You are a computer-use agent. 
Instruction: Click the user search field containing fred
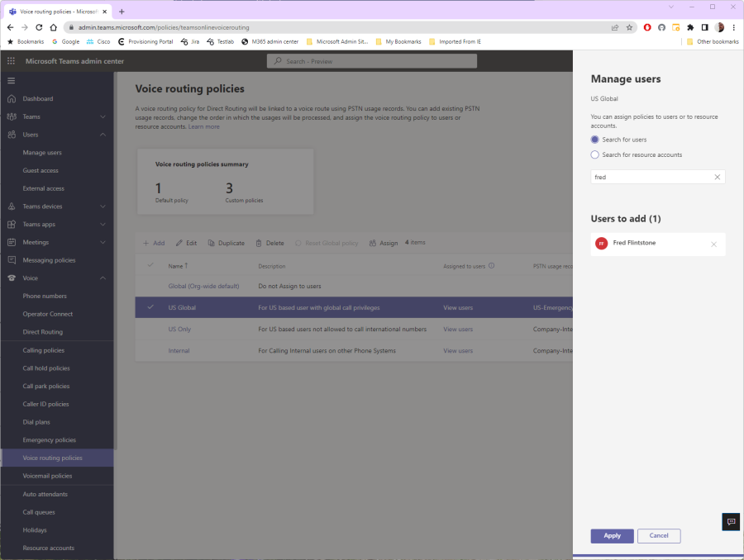[658, 177]
